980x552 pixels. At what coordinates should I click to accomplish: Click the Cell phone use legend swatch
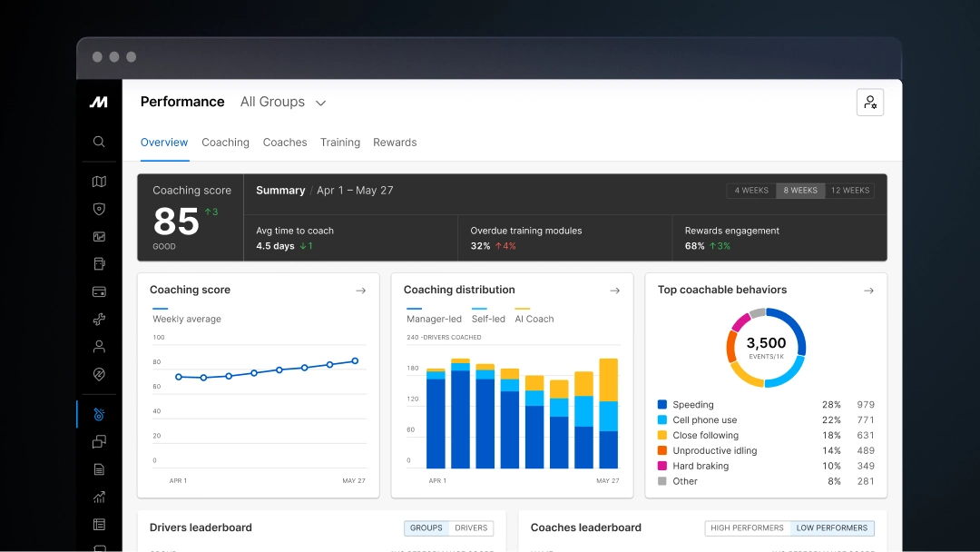[662, 420]
